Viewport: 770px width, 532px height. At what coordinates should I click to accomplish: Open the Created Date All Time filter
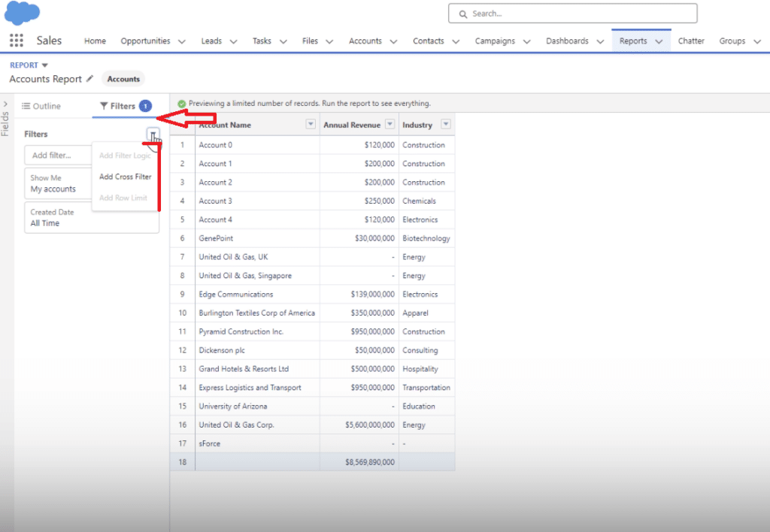coord(92,217)
